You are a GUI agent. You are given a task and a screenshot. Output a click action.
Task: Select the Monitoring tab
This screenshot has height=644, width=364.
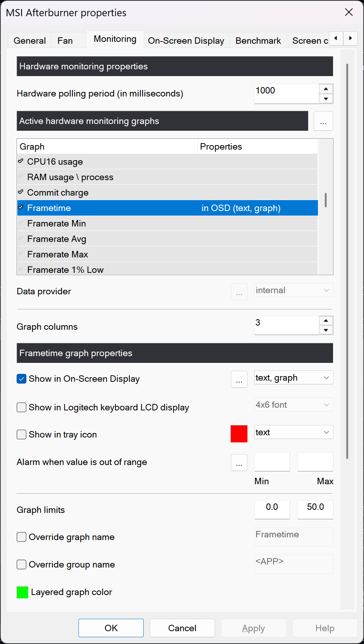pos(115,39)
